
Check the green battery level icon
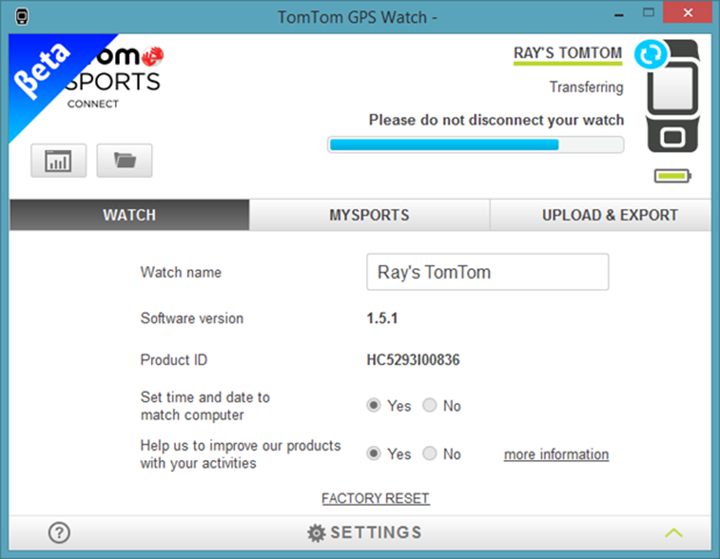673,176
